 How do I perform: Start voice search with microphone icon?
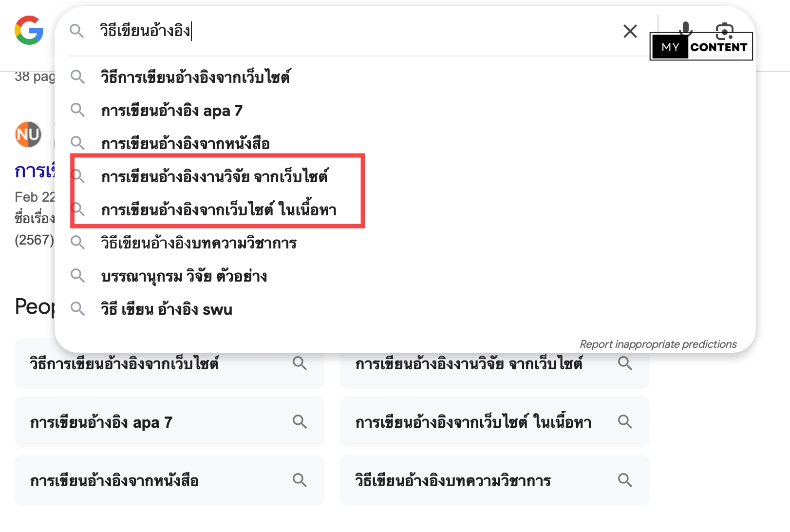click(x=686, y=27)
